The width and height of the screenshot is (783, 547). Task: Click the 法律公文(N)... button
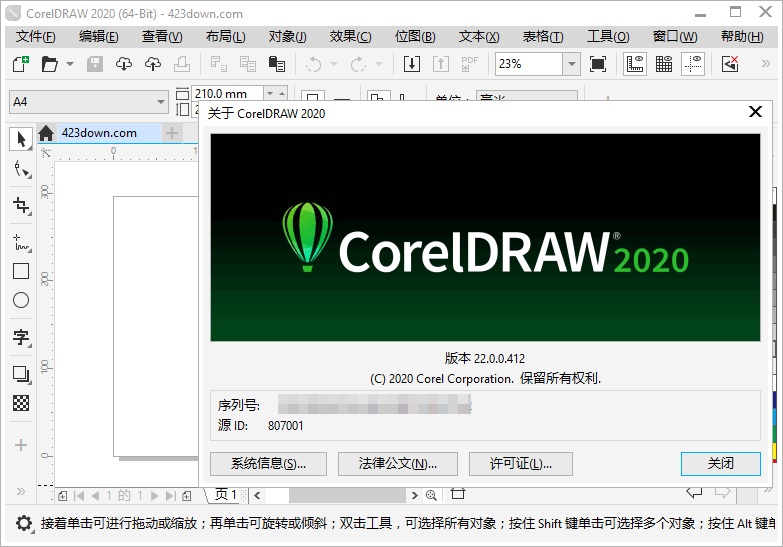pos(397,464)
